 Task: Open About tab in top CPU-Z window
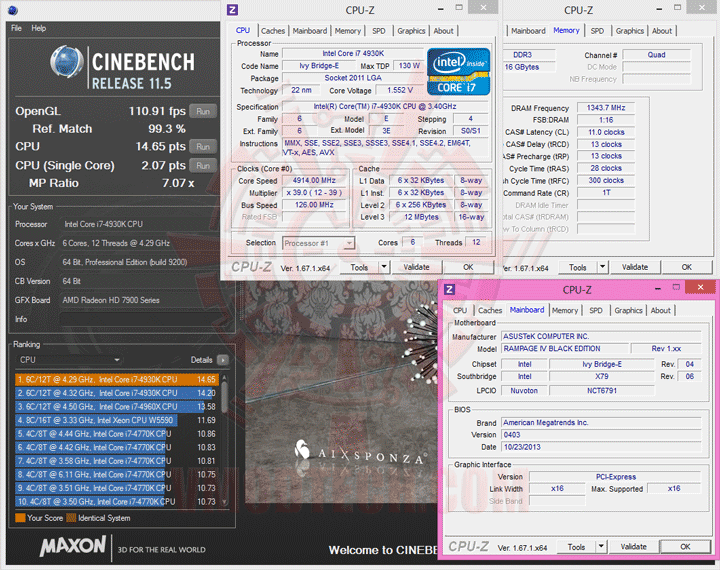[x=443, y=31]
